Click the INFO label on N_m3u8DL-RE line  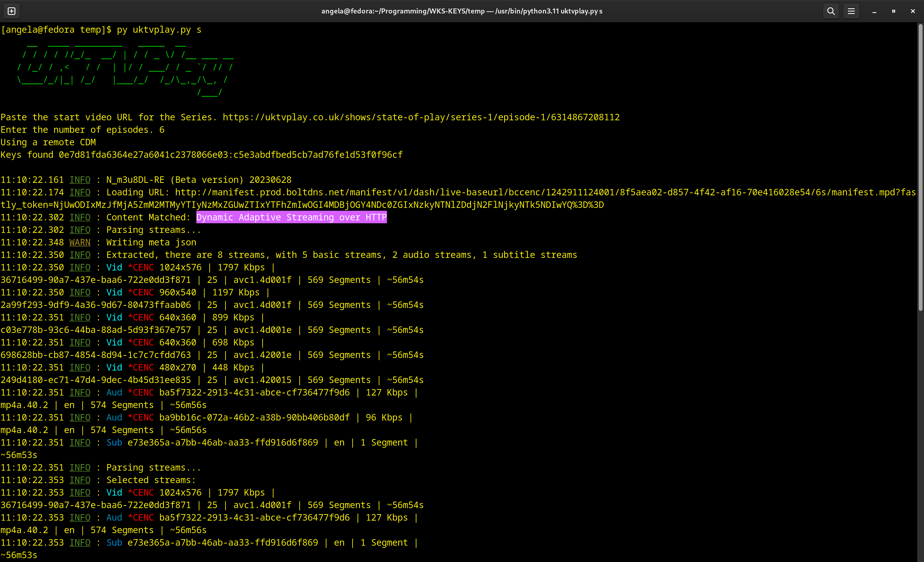click(x=79, y=180)
